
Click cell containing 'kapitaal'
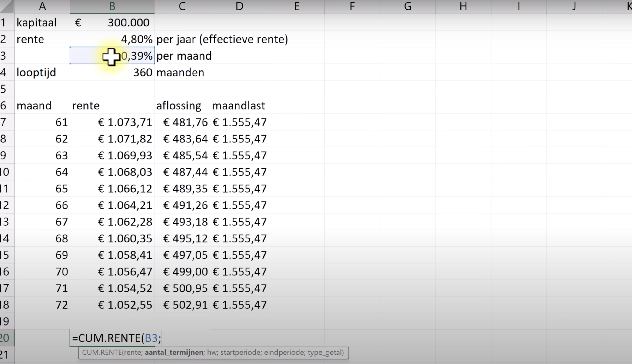click(42, 23)
